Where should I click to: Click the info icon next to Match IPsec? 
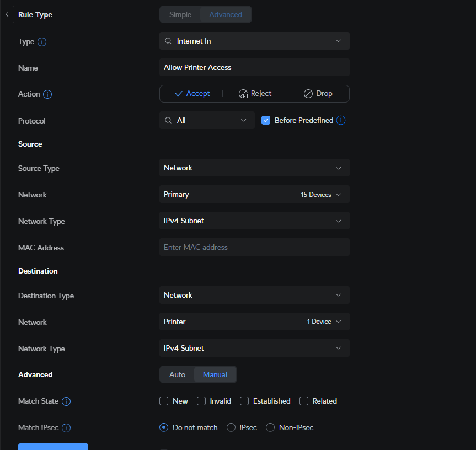coord(66,428)
